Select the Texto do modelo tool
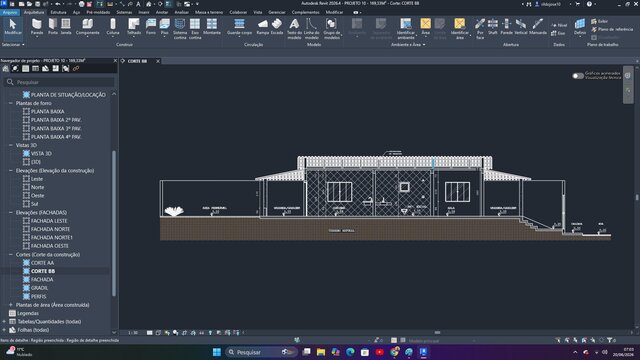 pos(294,29)
